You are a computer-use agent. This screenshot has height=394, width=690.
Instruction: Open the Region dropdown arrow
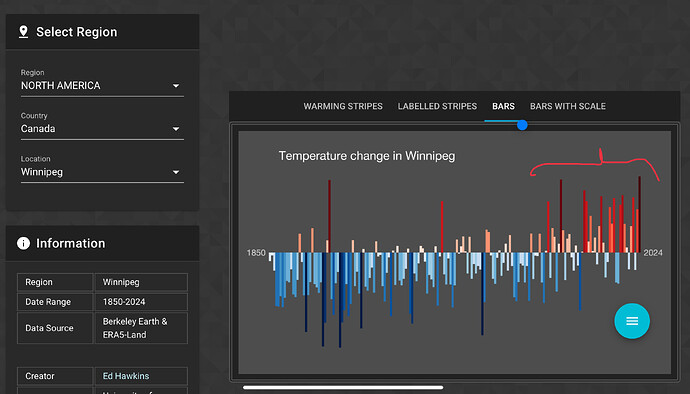tap(176, 86)
